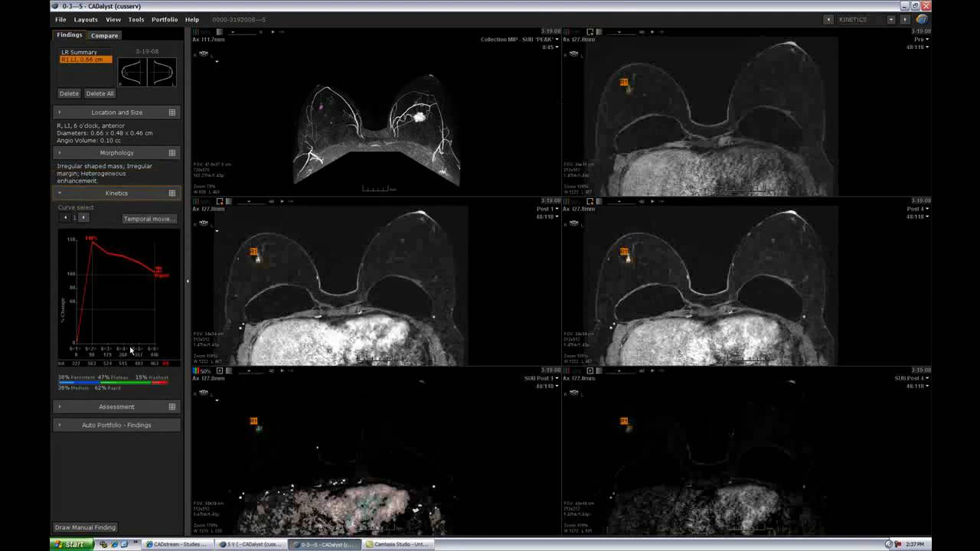This screenshot has height=551, width=980.
Task: Open the Temporal movie dialog
Action: [x=149, y=219]
